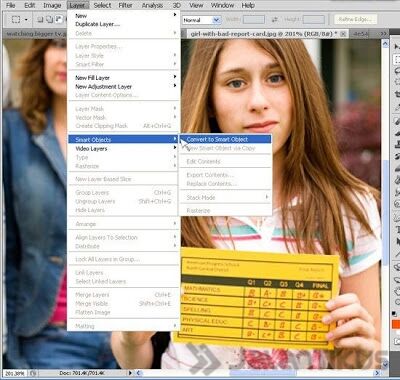The image size is (400, 380).
Task: Swap width and height with arrows icon
Action: tap(275, 20)
